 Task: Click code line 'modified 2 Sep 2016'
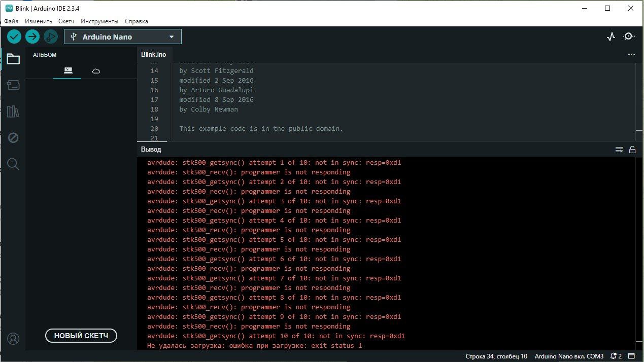[x=216, y=80]
